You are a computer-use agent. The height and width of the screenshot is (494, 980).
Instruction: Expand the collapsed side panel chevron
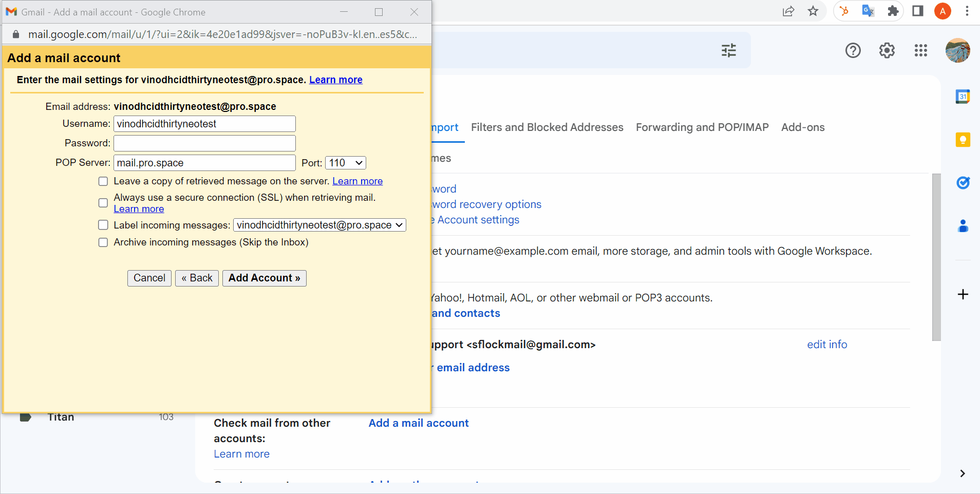tap(963, 473)
